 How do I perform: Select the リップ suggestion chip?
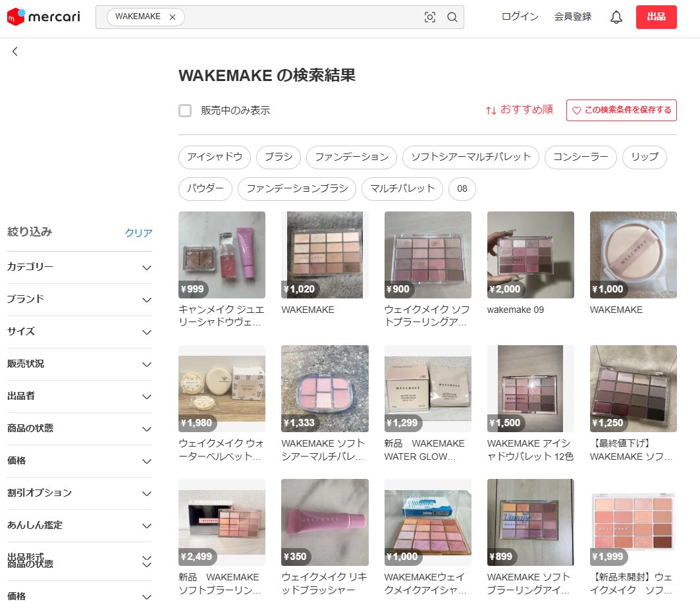pyautogui.click(x=645, y=157)
